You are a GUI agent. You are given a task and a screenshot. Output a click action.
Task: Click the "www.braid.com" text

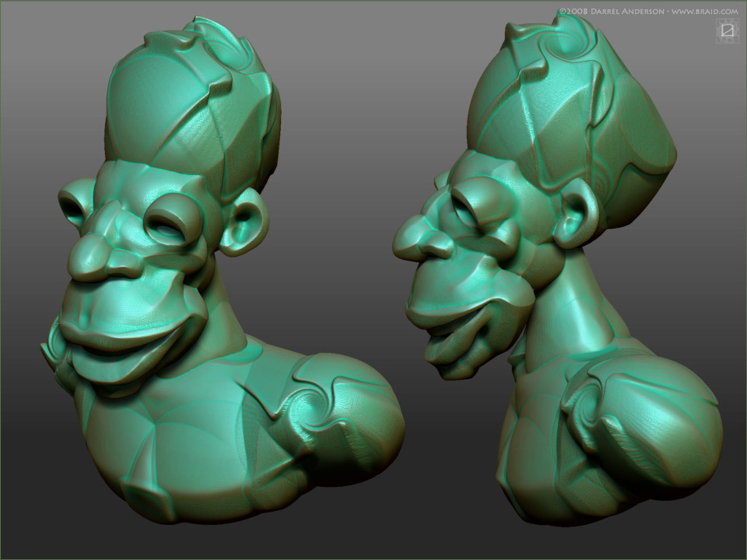705,11
